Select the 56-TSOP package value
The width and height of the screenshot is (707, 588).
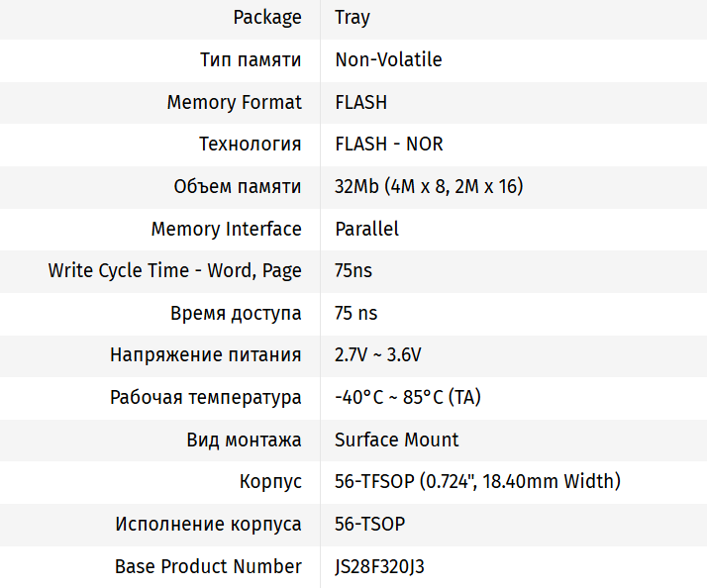(x=369, y=524)
